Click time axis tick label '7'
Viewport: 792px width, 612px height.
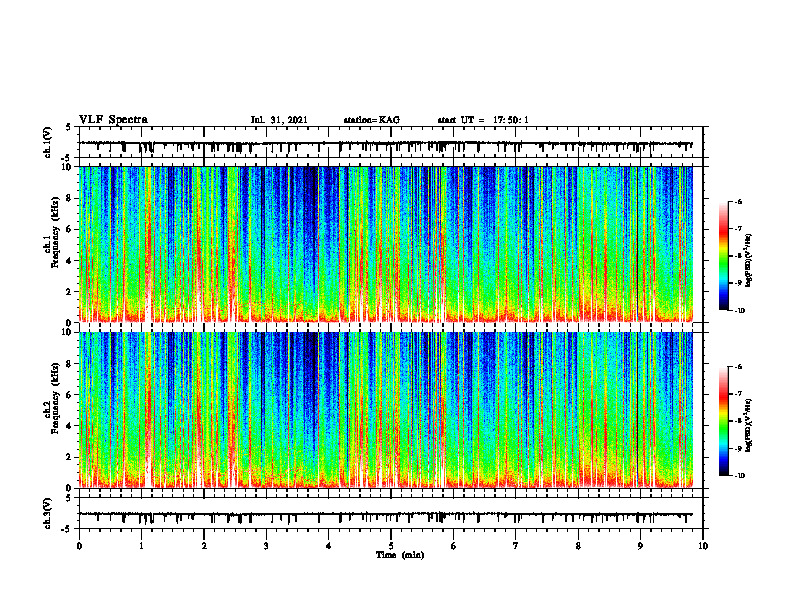point(516,546)
